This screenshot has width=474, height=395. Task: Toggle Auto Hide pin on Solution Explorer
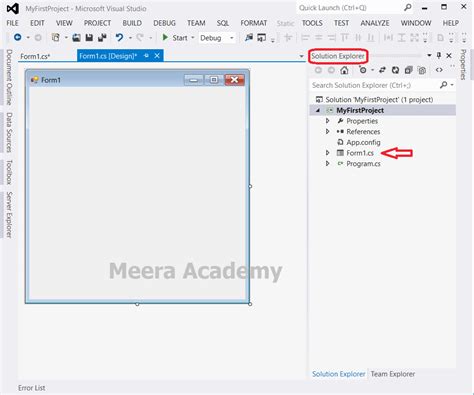(439, 55)
